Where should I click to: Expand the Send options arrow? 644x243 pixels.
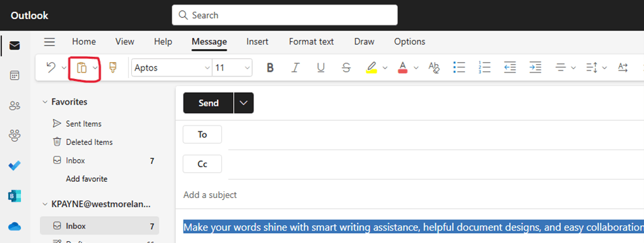(244, 103)
